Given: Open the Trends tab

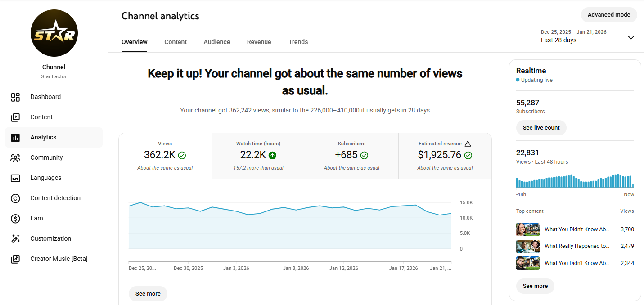Looking at the screenshot, I should (x=298, y=42).
